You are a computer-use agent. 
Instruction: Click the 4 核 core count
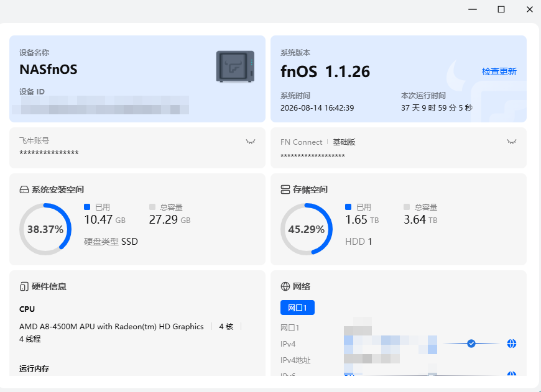(226, 327)
